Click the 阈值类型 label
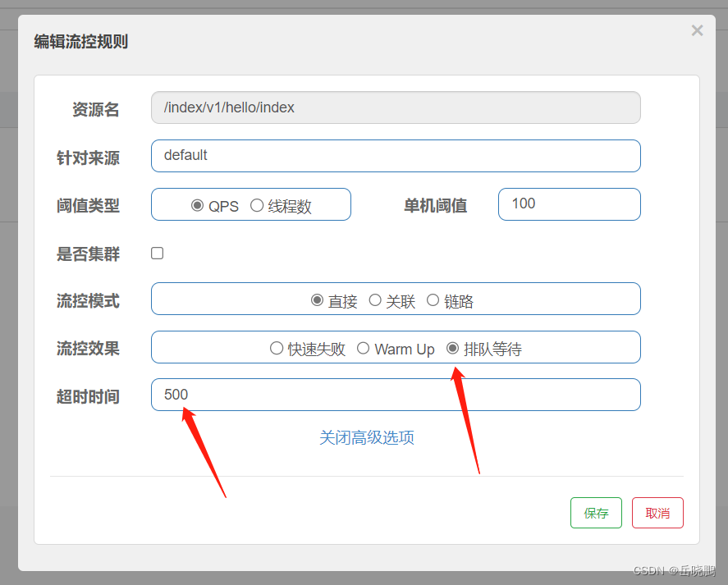The width and height of the screenshot is (728, 585). (88, 206)
